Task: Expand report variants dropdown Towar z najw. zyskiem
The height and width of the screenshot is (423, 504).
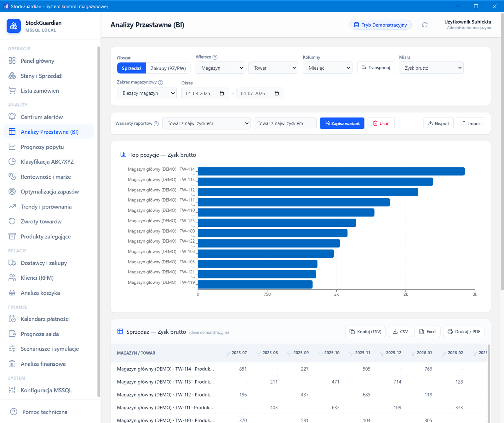Action: [x=206, y=123]
